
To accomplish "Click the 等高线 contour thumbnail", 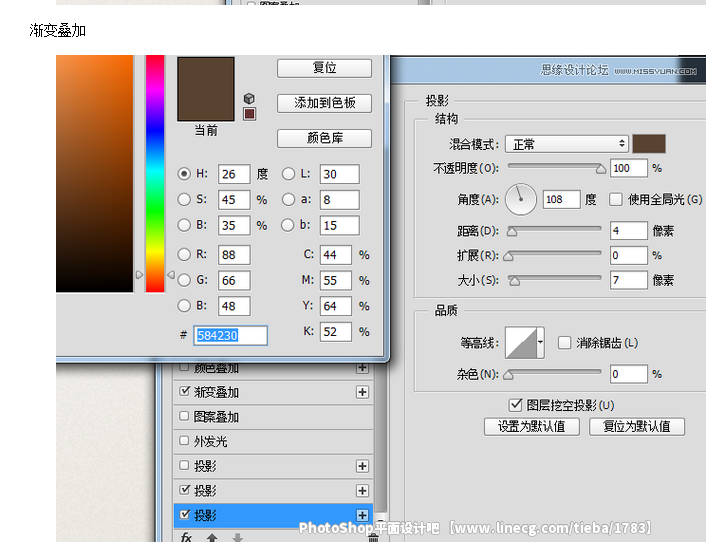I will tap(521, 343).
